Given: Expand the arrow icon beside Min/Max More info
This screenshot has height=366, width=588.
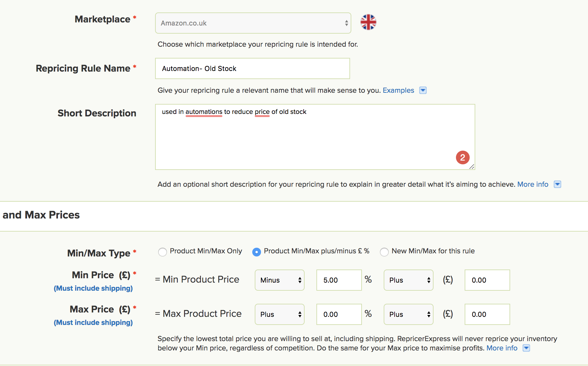Looking at the screenshot, I should [526, 348].
